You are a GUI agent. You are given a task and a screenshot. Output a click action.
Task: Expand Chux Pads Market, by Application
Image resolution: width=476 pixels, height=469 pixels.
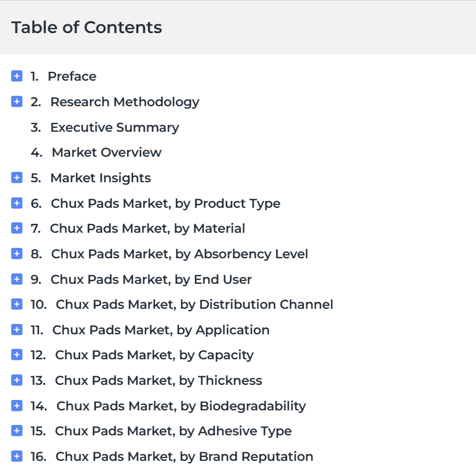click(x=17, y=330)
